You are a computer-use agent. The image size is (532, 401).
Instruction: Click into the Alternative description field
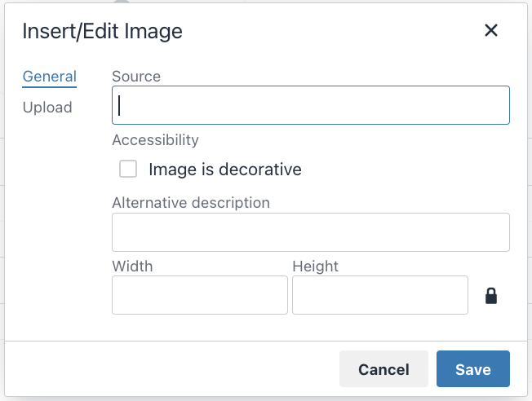point(310,232)
